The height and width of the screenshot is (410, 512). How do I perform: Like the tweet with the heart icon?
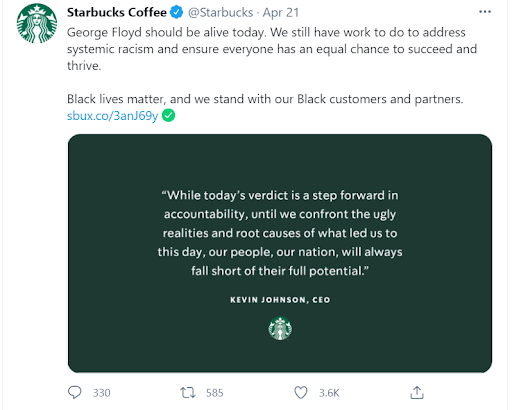pyautogui.click(x=301, y=392)
